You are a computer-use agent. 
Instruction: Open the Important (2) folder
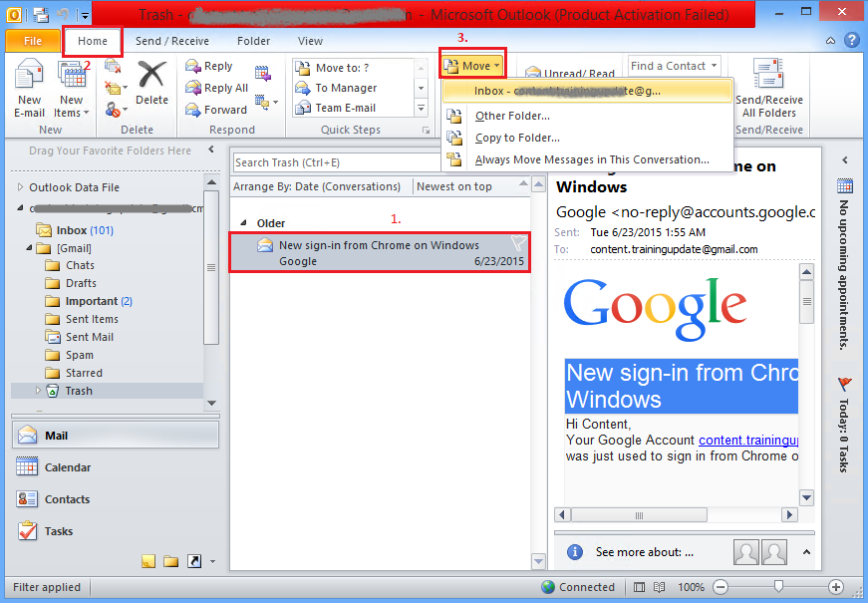pos(98,301)
